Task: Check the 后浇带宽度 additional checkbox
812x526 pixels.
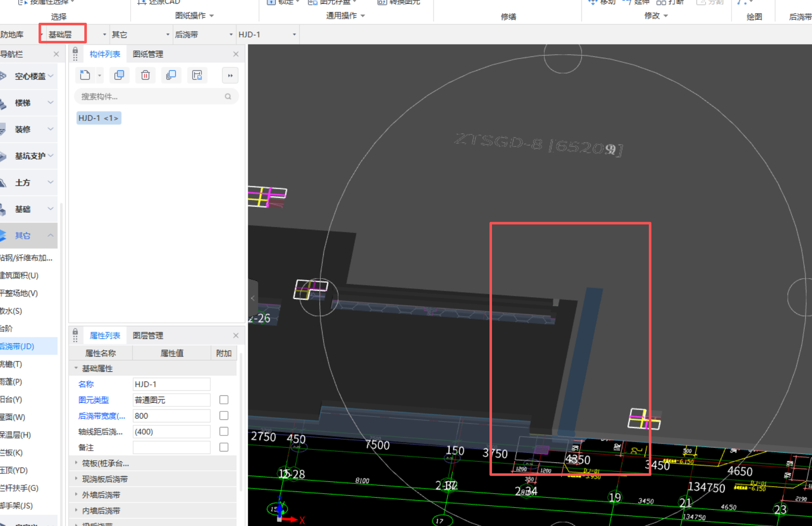Action: coord(224,416)
